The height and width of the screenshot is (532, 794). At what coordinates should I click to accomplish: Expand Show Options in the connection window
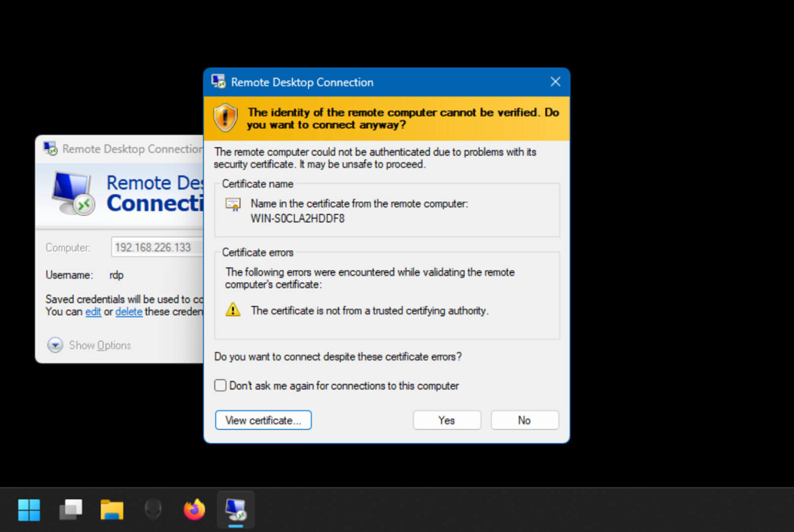[x=99, y=345]
